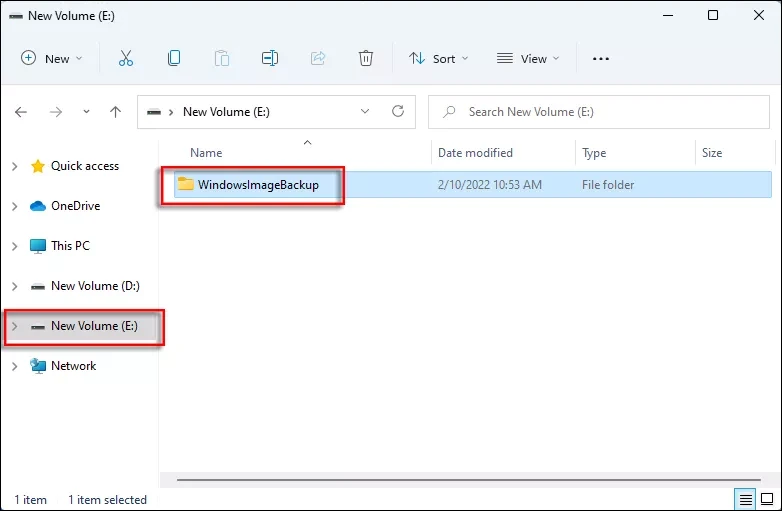Click the Delete trash can icon
Image resolution: width=782 pixels, height=511 pixels.
coord(366,58)
